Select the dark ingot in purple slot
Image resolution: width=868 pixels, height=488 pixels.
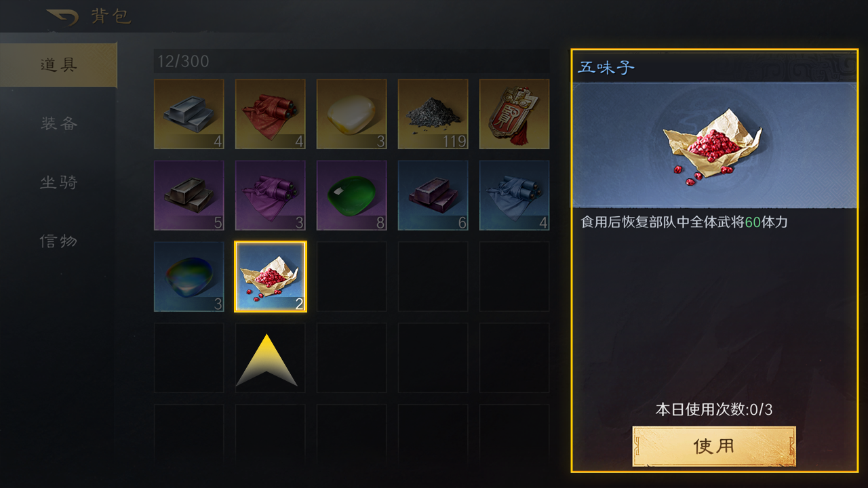click(x=189, y=195)
